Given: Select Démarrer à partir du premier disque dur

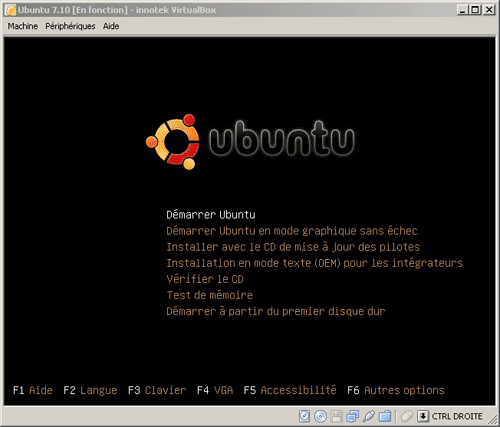Looking at the screenshot, I should (276, 311).
